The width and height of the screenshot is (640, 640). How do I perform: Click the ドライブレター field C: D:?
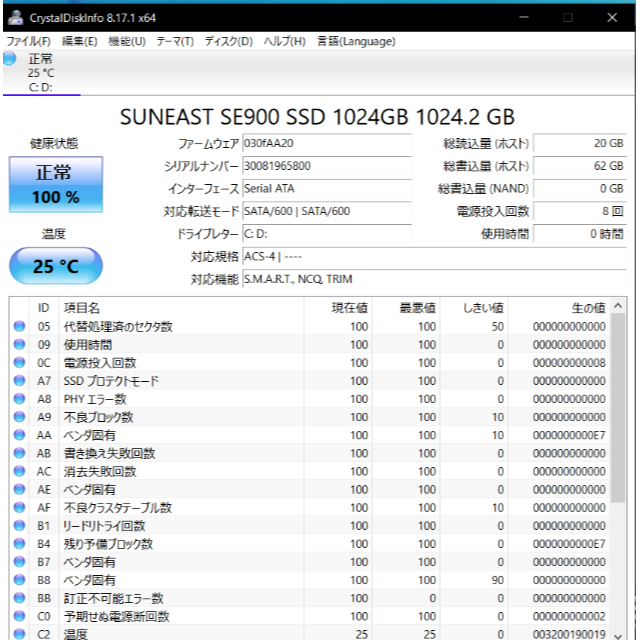tap(327, 234)
